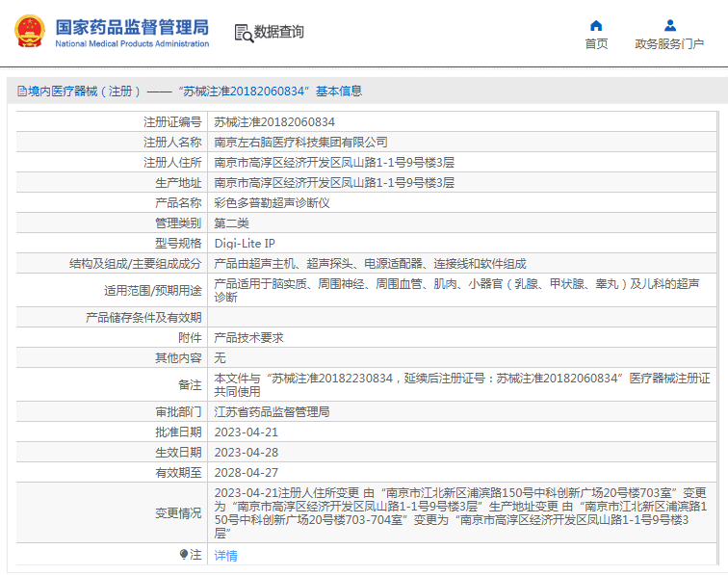Viewport: 728px width, 576px height.
Task: Click the 适用范围 intended use description
Action: coord(456,290)
